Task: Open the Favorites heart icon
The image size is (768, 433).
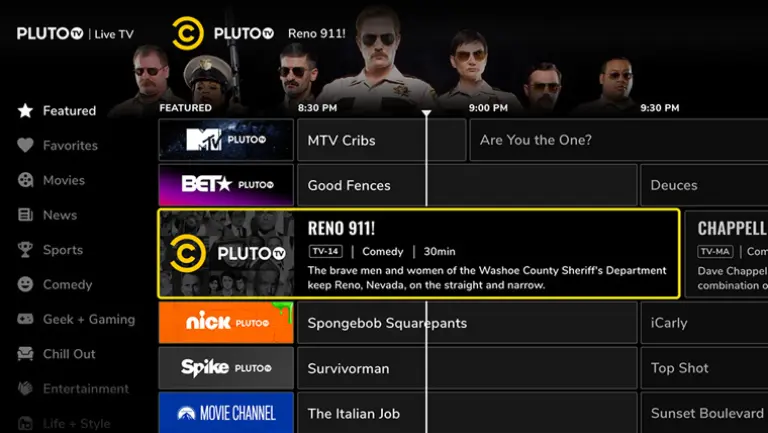Action: (x=25, y=145)
